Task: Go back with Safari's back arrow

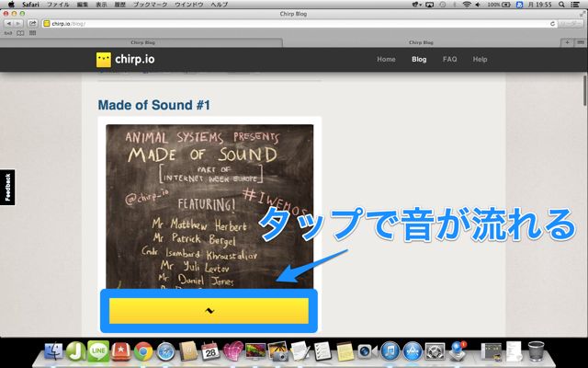Action: click(8, 24)
